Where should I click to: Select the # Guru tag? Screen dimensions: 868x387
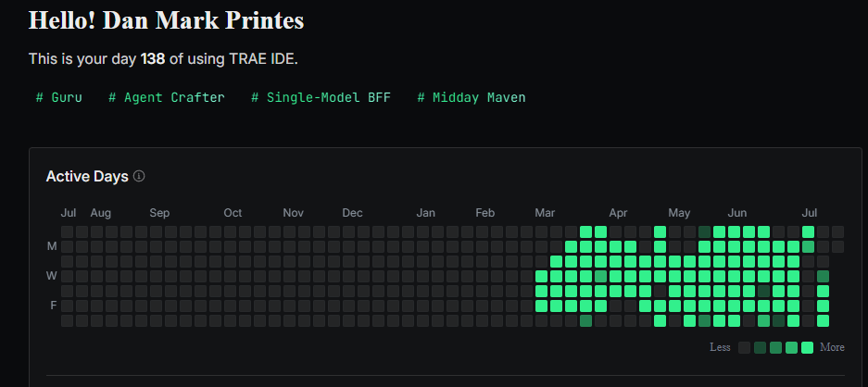[x=58, y=98]
